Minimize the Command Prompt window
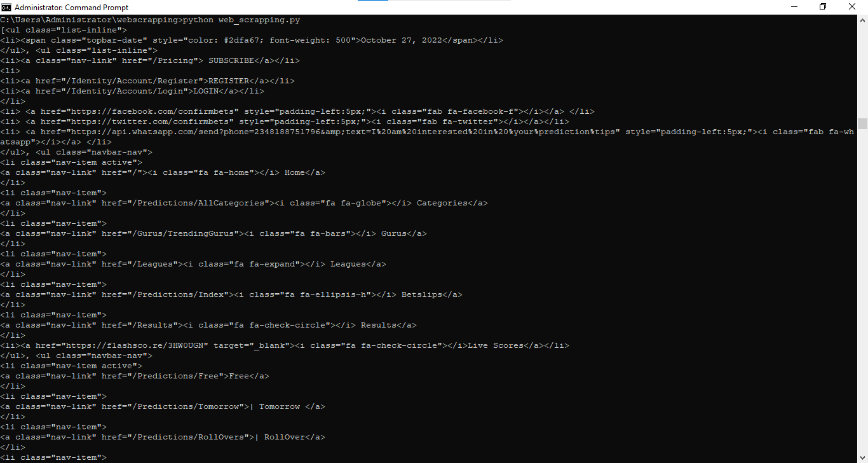This screenshot has height=463, width=868. 794,7
